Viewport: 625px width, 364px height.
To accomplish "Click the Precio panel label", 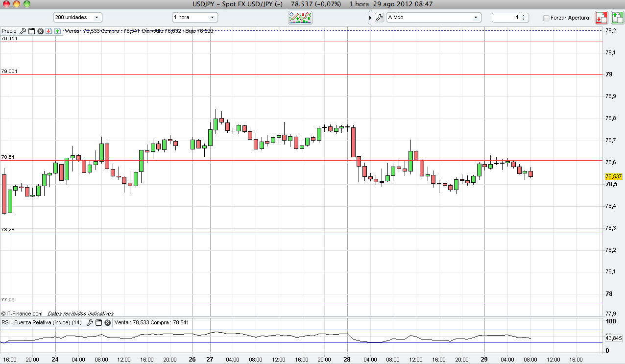I will tap(9, 31).
